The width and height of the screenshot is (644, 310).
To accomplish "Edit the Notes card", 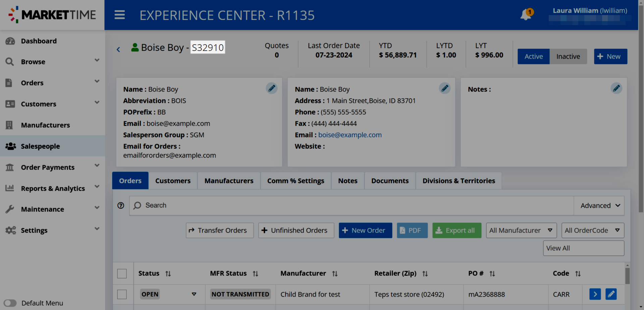I will (x=616, y=88).
